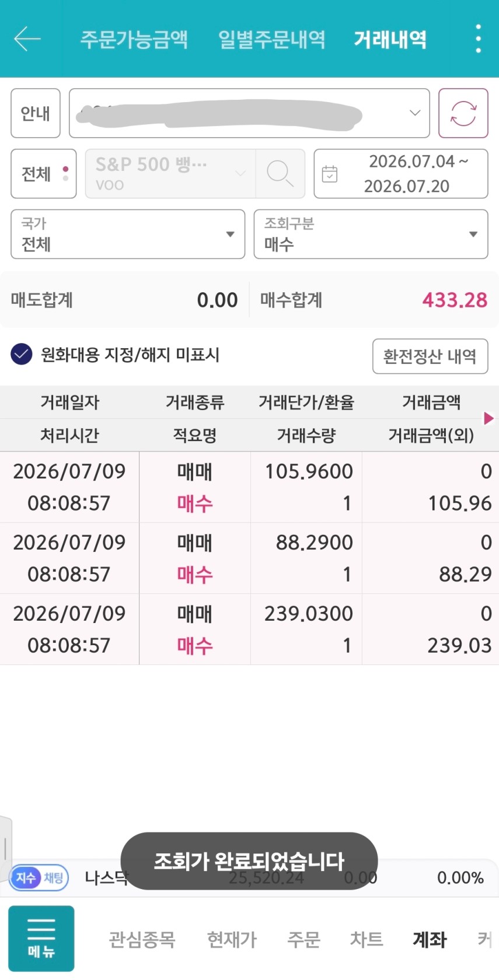Tap the 지수 채팅 toggle badge

pyautogui.click(x=39, y=877)
